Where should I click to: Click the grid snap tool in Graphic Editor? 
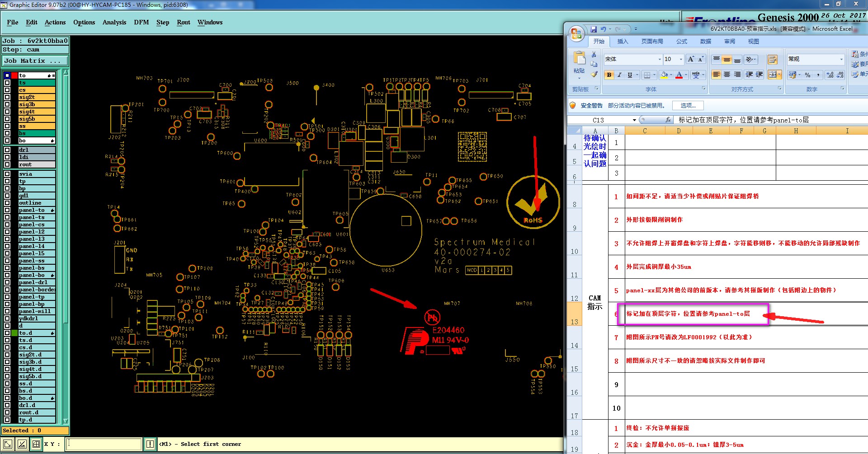36,444
